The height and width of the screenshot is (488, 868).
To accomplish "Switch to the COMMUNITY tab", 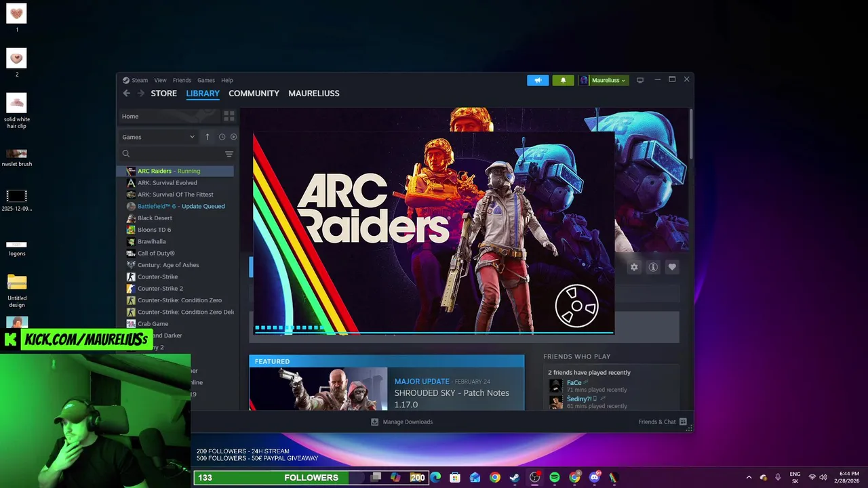I will (x=254, y=94).
